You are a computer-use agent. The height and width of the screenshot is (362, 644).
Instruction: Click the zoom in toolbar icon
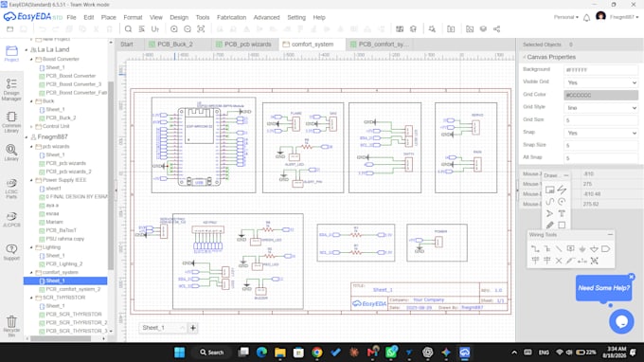pos(174,29)
